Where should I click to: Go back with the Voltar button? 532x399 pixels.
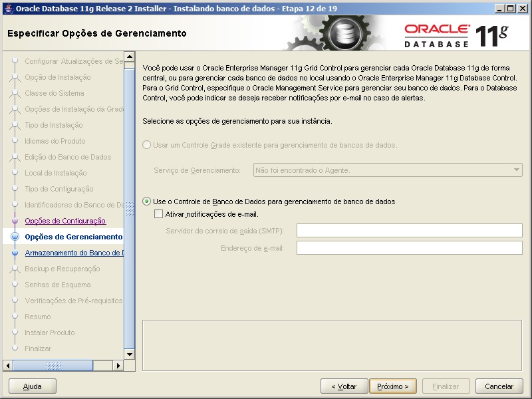click(344, 386)
